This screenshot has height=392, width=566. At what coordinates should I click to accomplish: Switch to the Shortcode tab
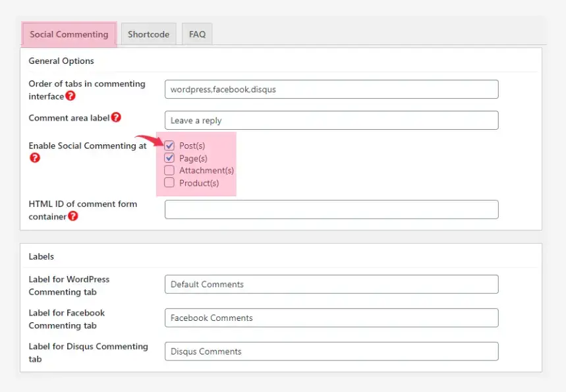(x=148, y=34)
